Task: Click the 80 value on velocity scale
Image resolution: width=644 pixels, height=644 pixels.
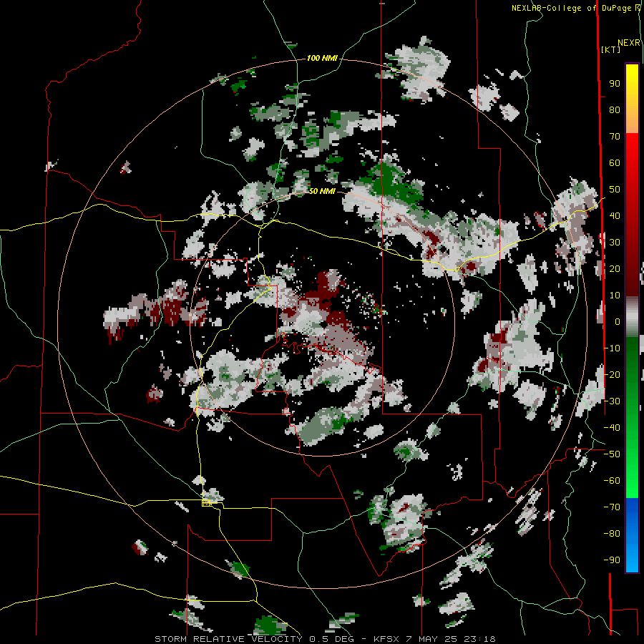Action: 615,110
